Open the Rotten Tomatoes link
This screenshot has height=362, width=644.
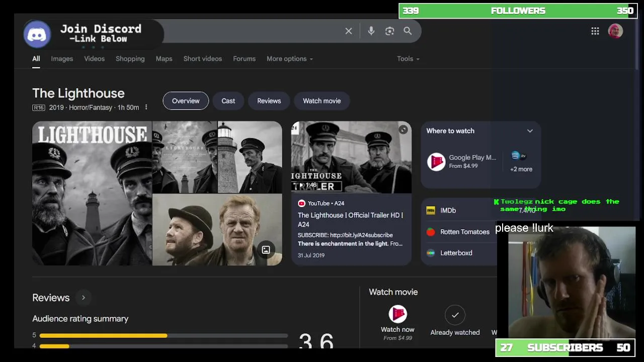[x=465, y=232]
